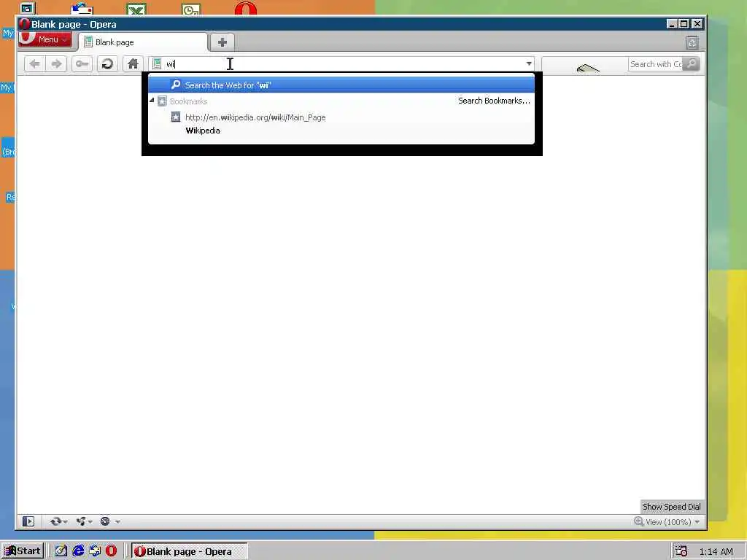The width and height of the screenshot is (747, 560).
Task: Open the address bar history dropdown arrow
Action: point(529,64)
